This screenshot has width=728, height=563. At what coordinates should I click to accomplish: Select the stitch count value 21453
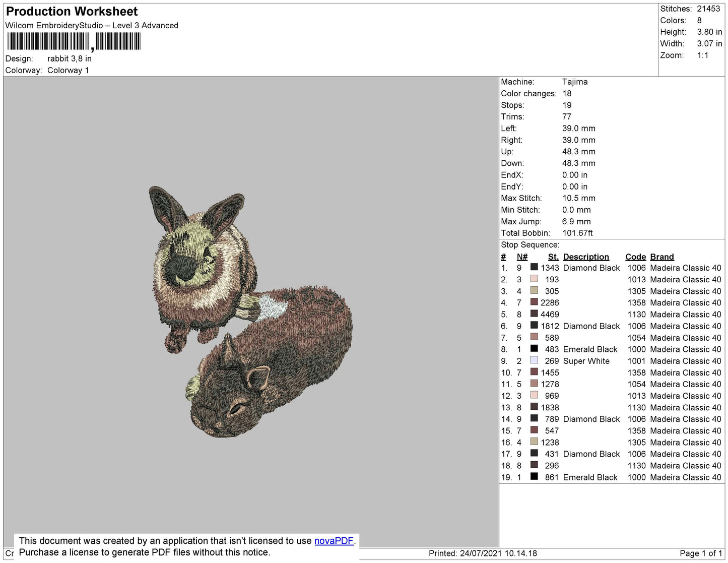pyautogui.click(x=708, y=9)
